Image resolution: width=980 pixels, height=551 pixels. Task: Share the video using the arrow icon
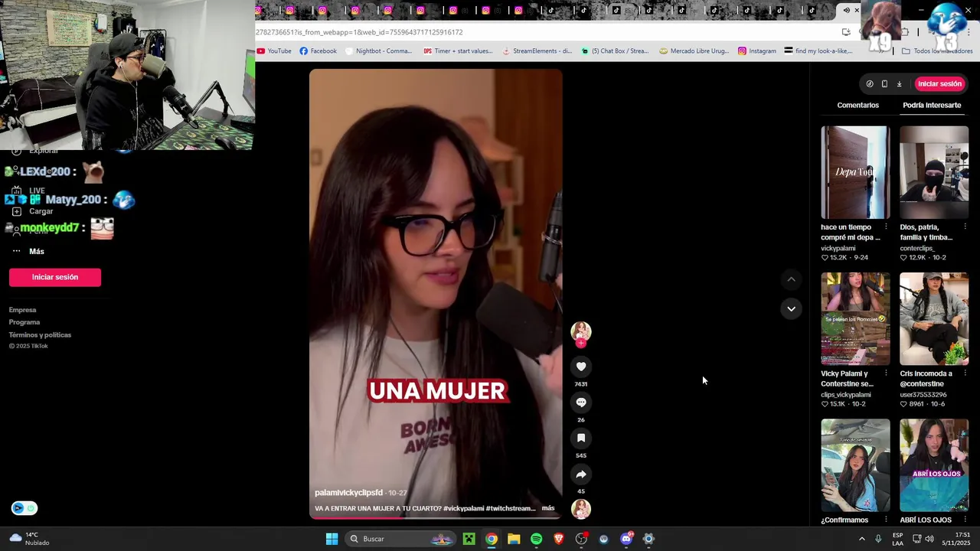581,474
